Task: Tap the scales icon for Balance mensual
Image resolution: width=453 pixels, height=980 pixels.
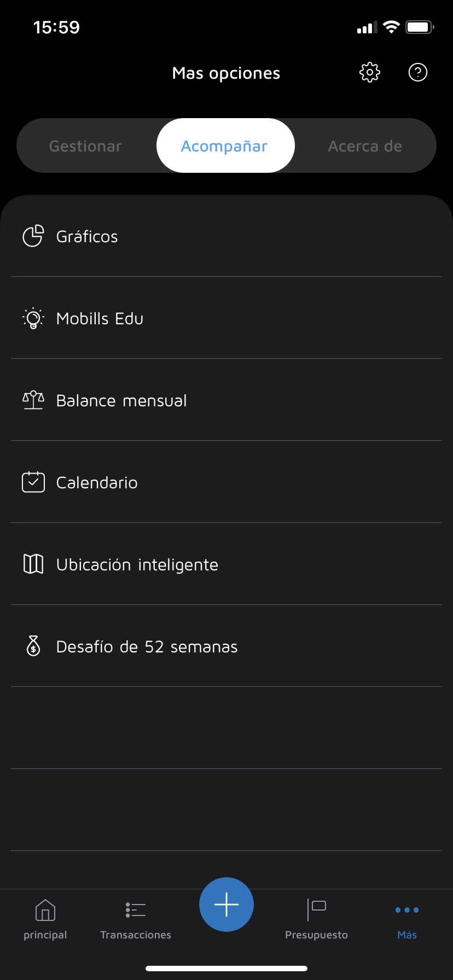Action: (x=33, y=400)
